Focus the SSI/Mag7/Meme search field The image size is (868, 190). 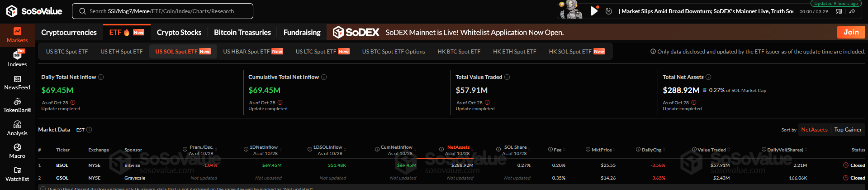(x=162, y=11)
